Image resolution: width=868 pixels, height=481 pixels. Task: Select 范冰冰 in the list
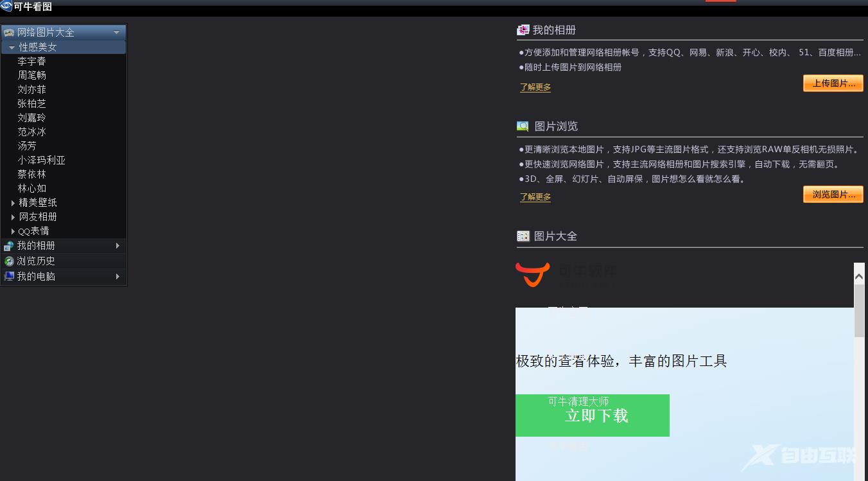click(x=31, y=132)
